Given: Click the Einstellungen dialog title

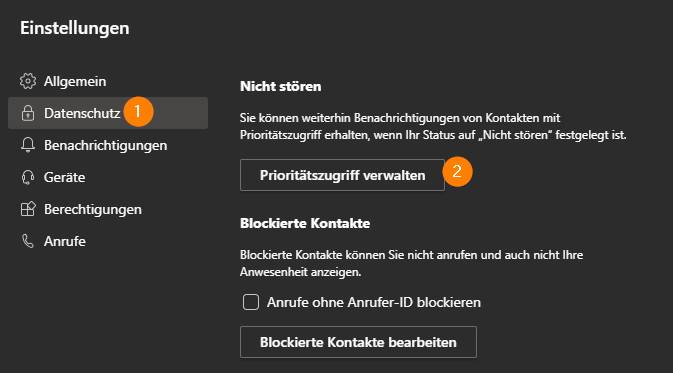Looking at the screenshot, I should 75,28.
